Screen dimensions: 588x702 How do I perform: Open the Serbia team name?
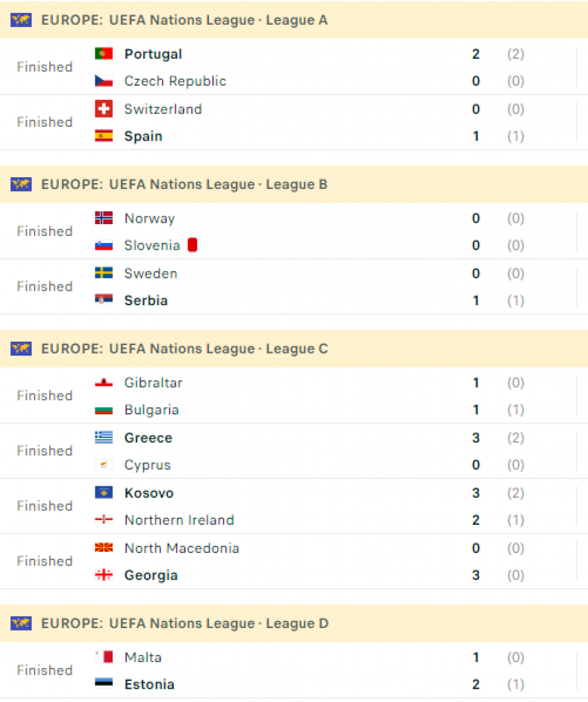[x=146, y=301]
